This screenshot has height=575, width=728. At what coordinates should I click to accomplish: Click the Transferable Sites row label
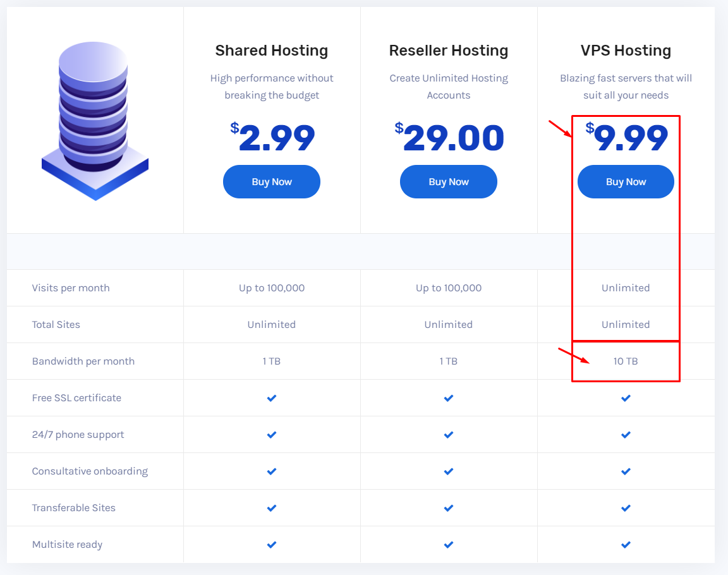coord(73,508)
